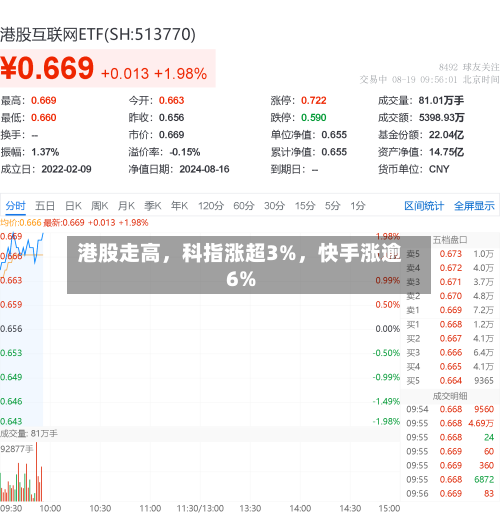Select the 120分 interval tab
Screen dimensions: 500x531
(x=211, y=206)
